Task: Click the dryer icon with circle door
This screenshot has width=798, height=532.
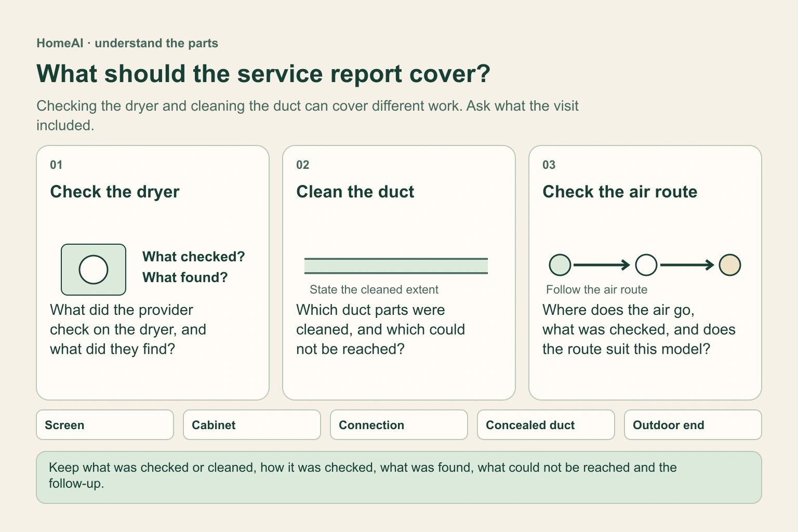Action: pyautogui.click(x=94, y=270)
